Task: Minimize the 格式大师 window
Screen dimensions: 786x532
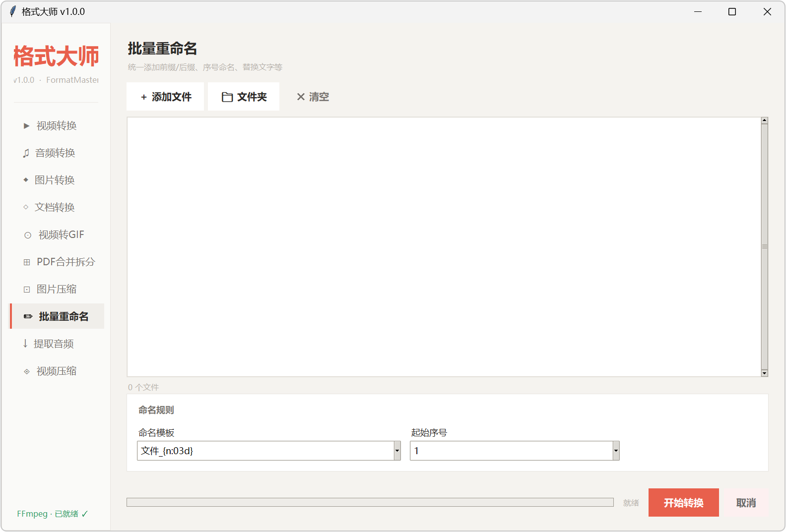Action: 698,11
